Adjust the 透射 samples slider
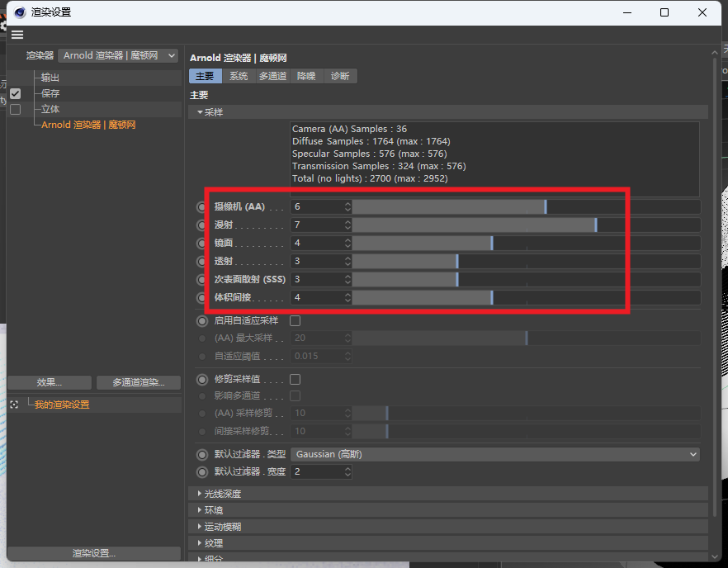Screen dimensions: 728x568 click(526, 262)
